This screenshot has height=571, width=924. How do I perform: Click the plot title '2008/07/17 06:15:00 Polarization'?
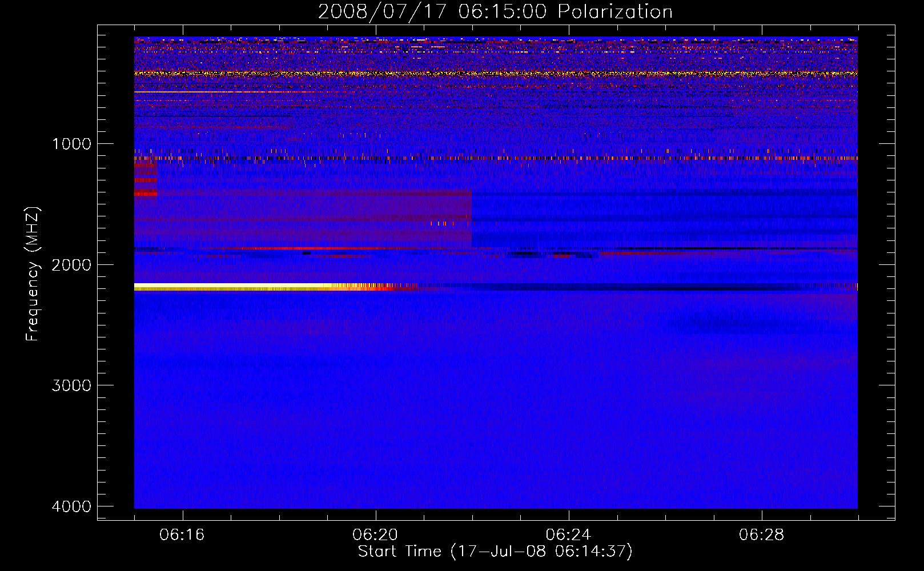[495, 11]
